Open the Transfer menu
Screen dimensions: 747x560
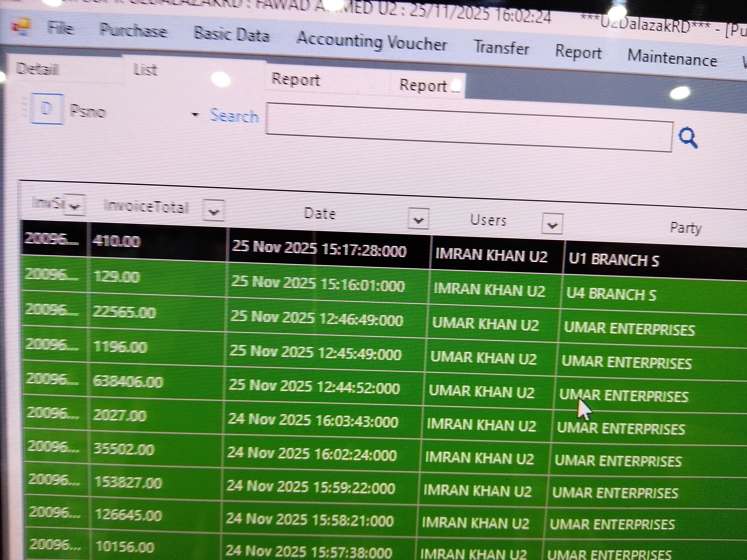point(501,48)
